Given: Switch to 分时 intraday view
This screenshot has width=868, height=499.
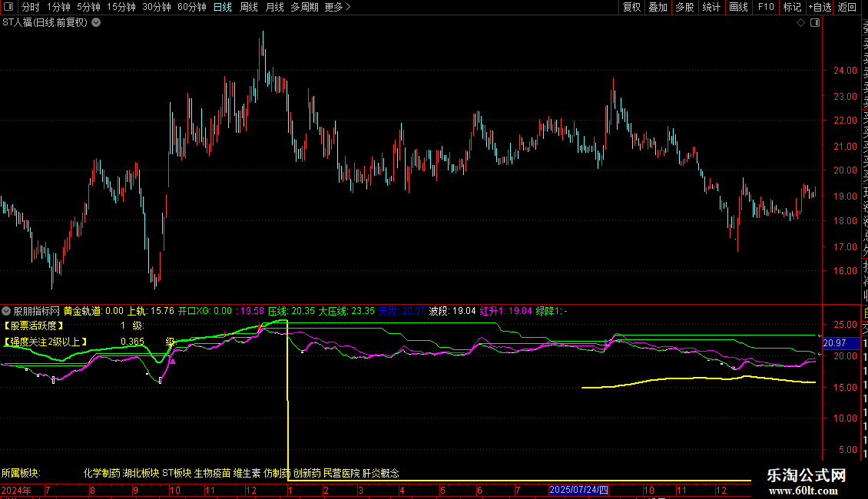Looking at the screenshot, I should tap(31, 7).
